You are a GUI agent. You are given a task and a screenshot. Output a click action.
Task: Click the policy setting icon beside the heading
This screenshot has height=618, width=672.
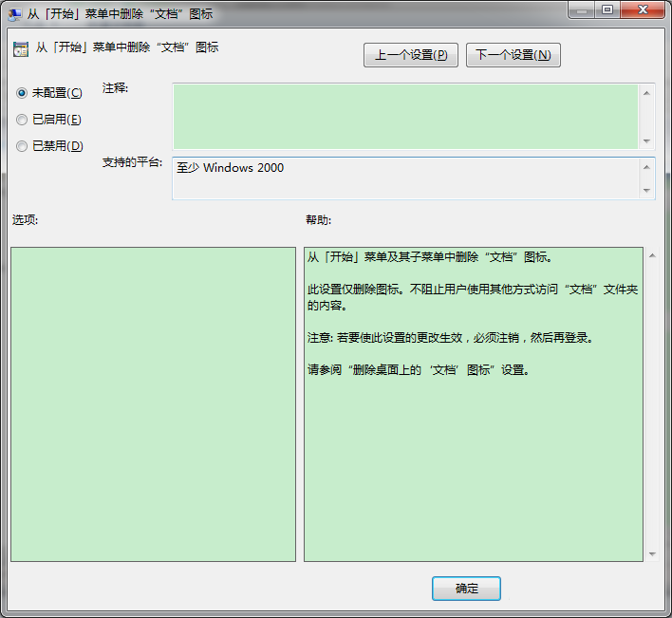(x=21, y=49)
